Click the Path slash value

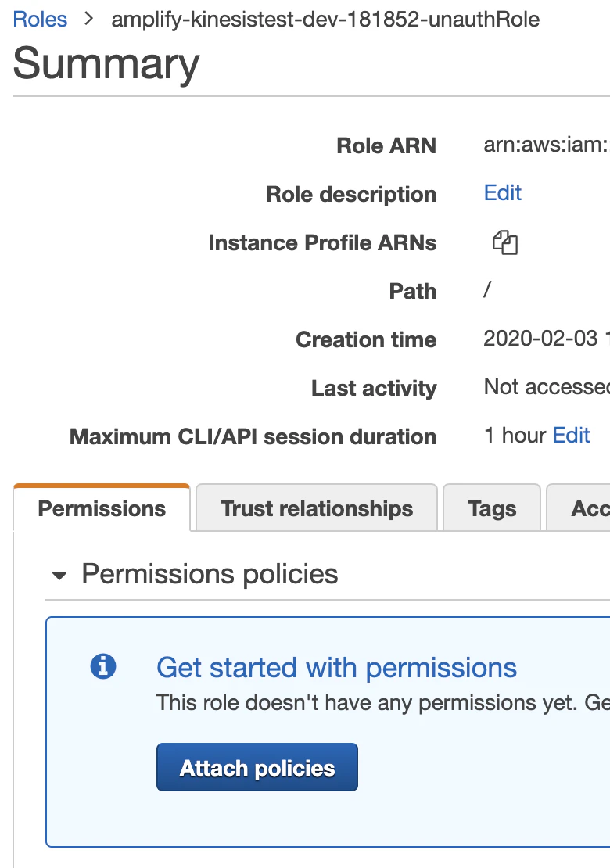point(487,289)
